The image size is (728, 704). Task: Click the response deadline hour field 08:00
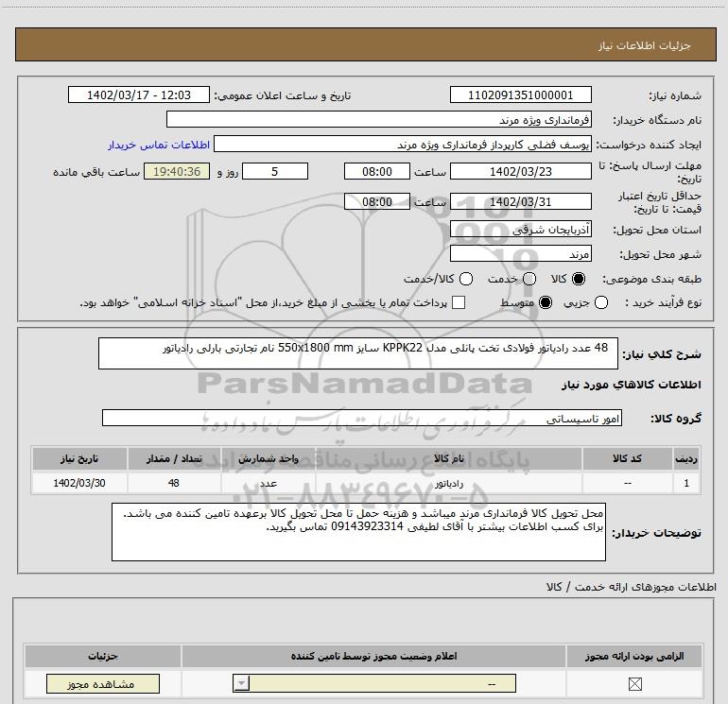coord(377,171)
